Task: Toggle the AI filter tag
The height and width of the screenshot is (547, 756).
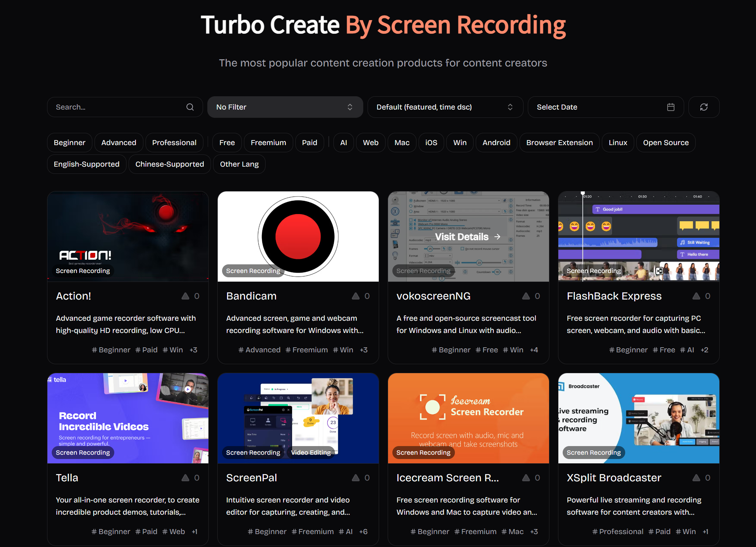Action: tap(344, 143)
